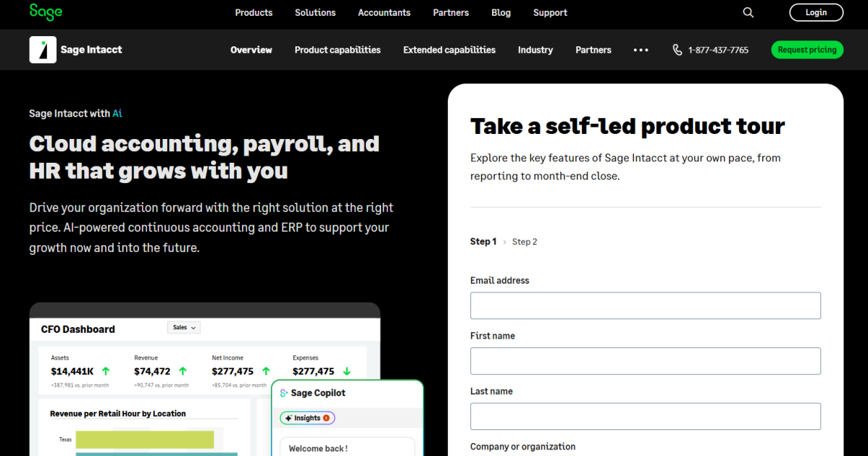The width and height of the screenshot is (868, 456).
Task: Click into the First name field
Action: tap(646, 361)
